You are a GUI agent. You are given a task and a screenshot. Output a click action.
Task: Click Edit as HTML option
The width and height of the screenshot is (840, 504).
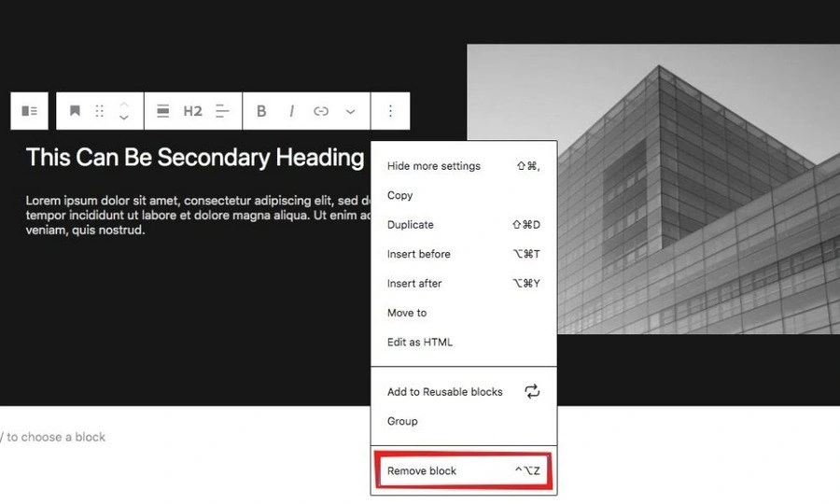(420, 343)
